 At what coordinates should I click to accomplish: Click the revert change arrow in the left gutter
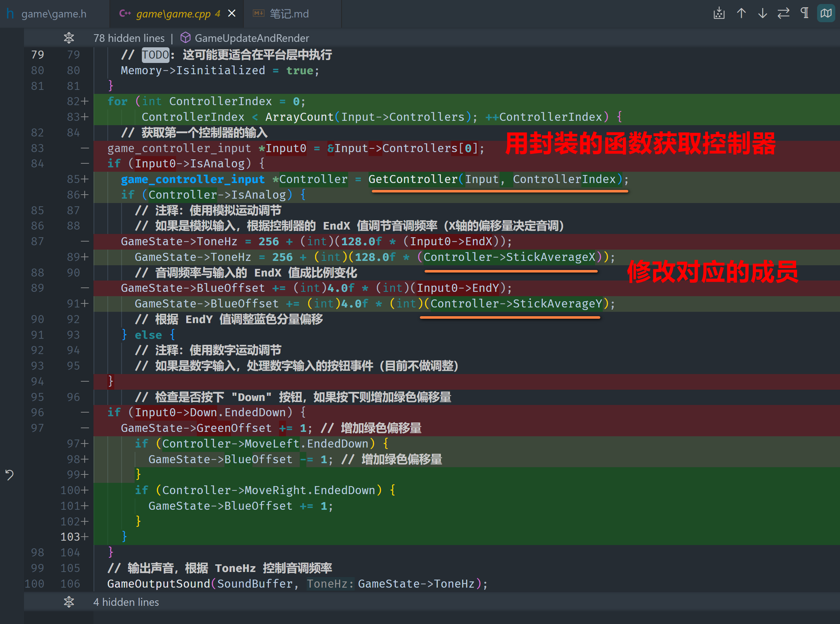[x=9, y=474]
